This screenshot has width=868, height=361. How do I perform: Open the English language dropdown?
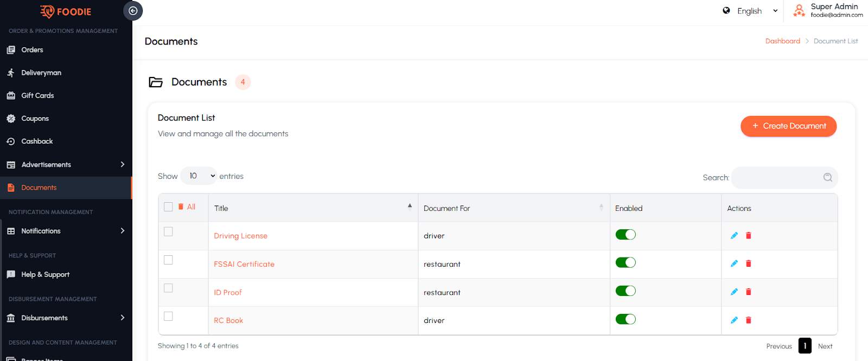point(751,11)
